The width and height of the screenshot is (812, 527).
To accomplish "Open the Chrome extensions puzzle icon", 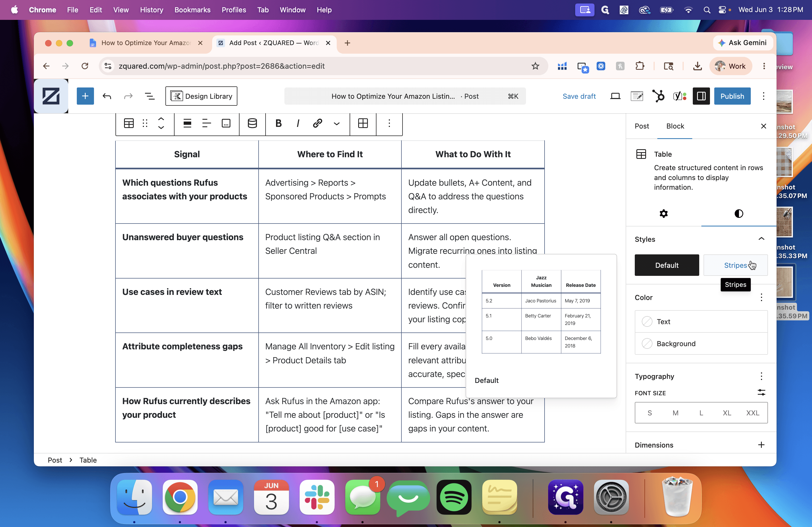I will (x=640, y=66).
